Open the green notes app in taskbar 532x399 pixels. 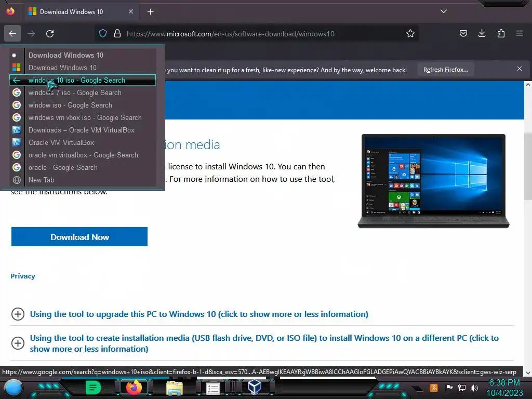[x=94, y=388]
